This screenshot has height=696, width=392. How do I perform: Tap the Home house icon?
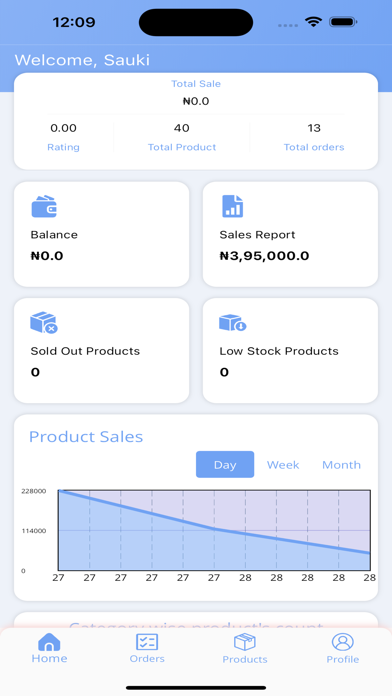click(49, 642)
